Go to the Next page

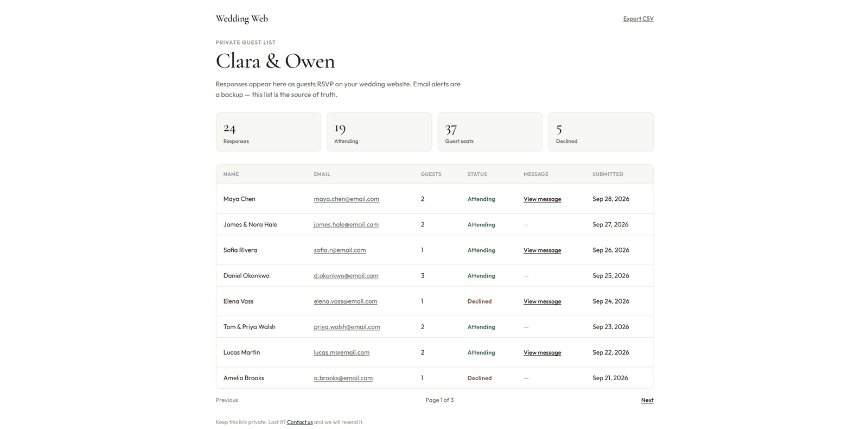647,400
